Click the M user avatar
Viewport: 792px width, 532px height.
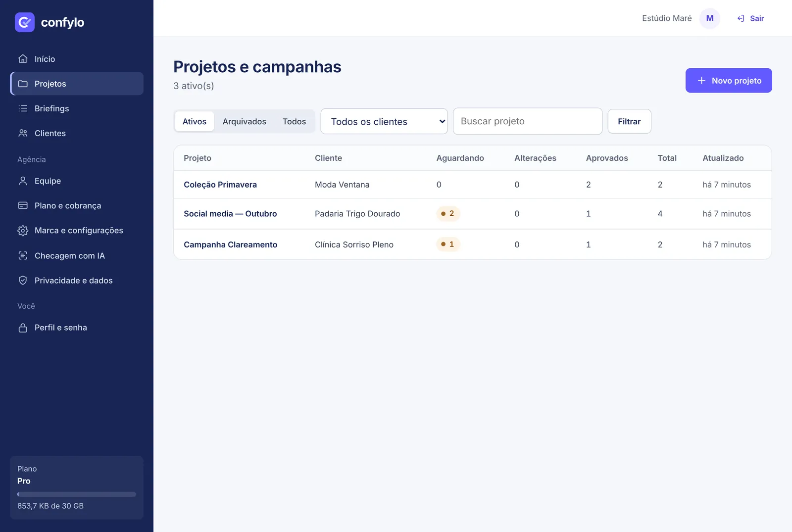coord(710,18)
